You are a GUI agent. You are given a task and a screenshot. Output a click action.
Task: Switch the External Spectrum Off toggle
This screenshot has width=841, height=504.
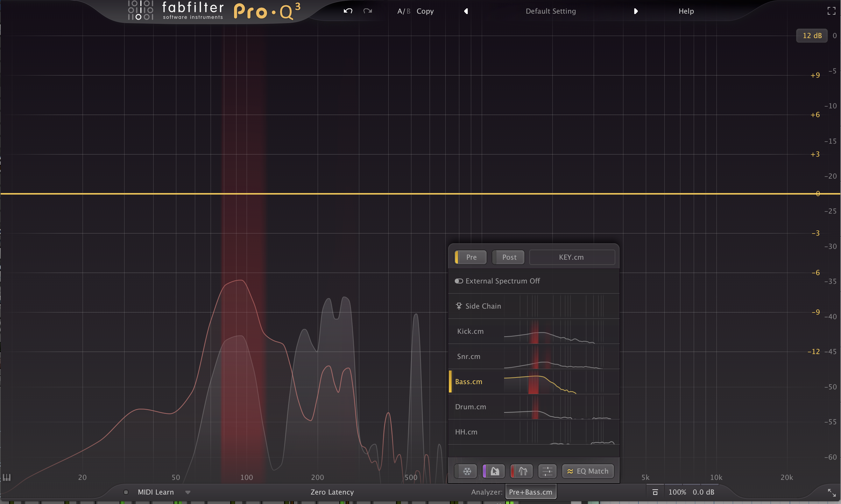[459, 281]
